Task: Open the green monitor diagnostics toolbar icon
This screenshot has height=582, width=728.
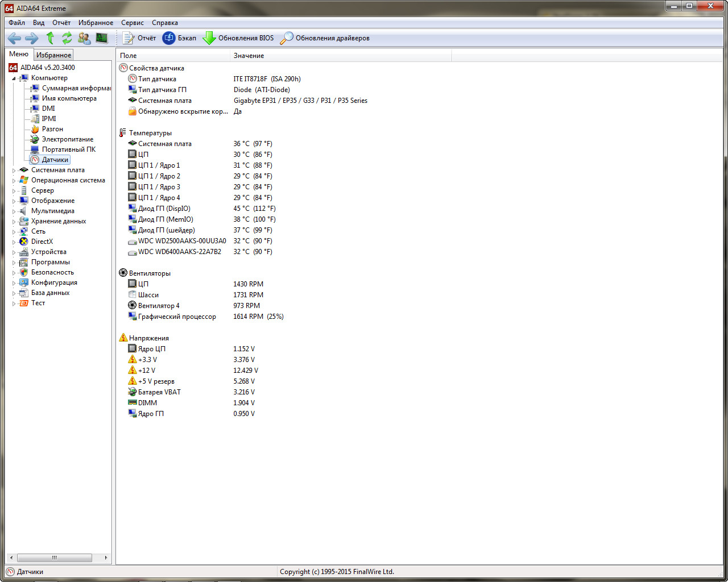Action: 102,38
